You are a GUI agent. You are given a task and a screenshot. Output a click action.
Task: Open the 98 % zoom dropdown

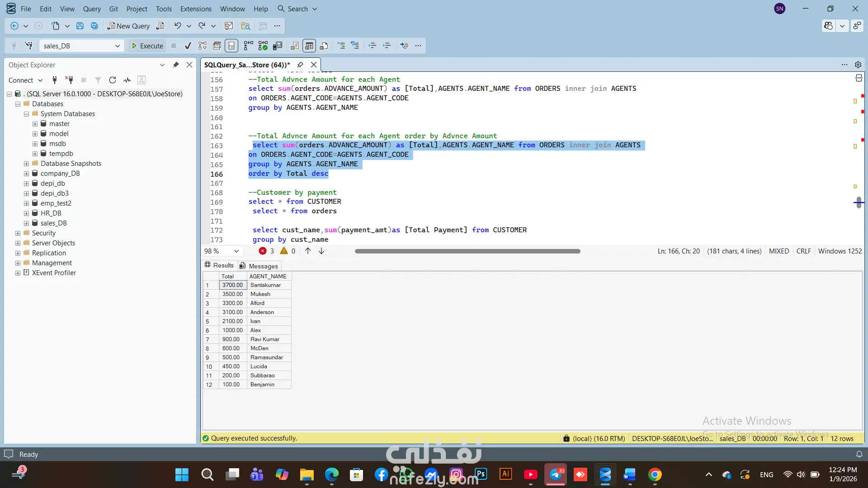pos(236,251)
